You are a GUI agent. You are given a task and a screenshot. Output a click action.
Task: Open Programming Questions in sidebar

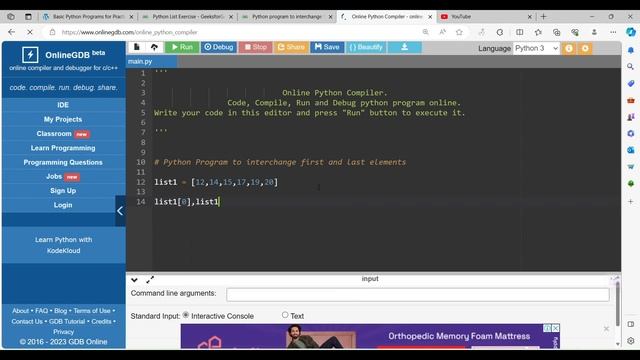tap(63, 162)
